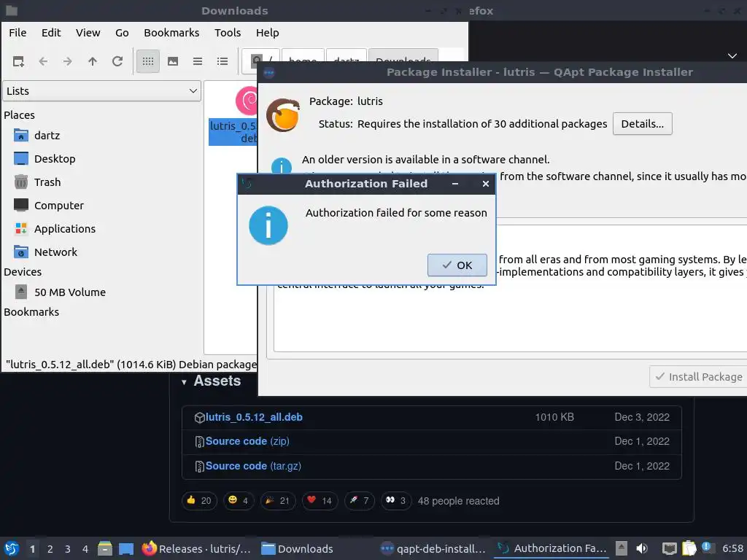This screenshot has width=747, height=560.
Task: Open the View menu
Action: tap(88, 33)
